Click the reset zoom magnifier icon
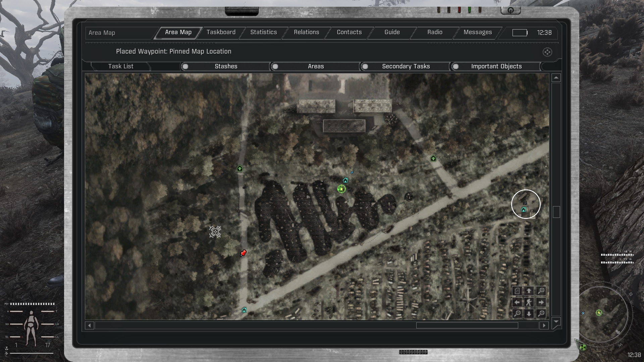Screen dimensions: 644x362 coord(541,313)
